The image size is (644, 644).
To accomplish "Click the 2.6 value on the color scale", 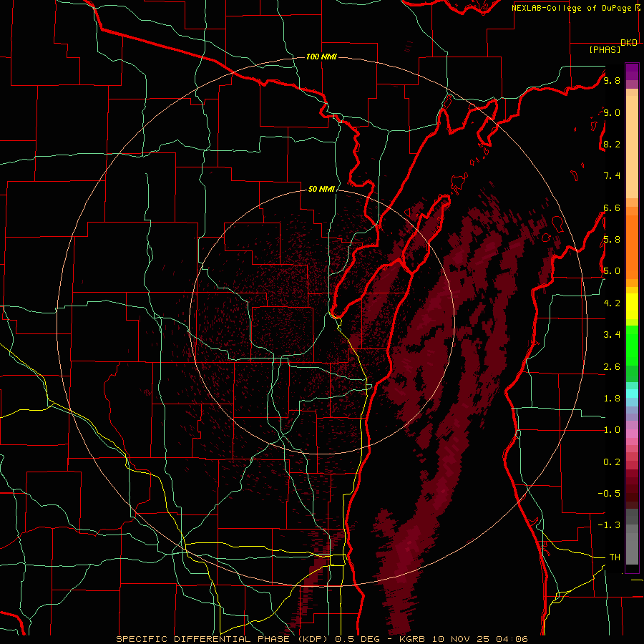I will [612, 367].
